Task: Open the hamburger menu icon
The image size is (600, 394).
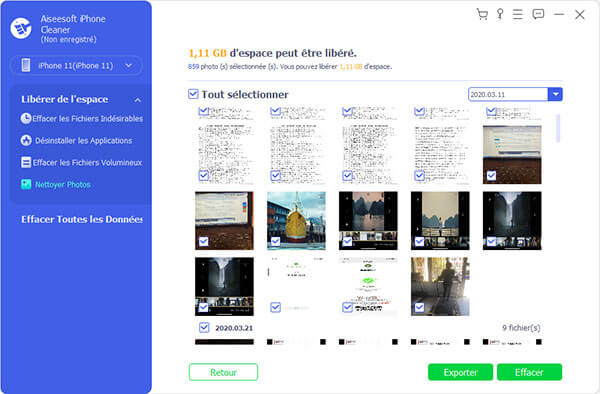Action: tap(518, 14)
